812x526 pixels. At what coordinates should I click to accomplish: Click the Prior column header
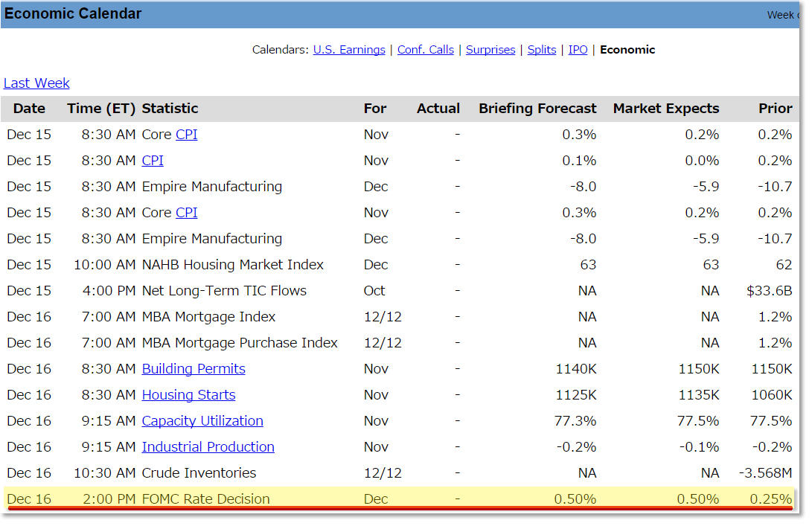[776, 108]
